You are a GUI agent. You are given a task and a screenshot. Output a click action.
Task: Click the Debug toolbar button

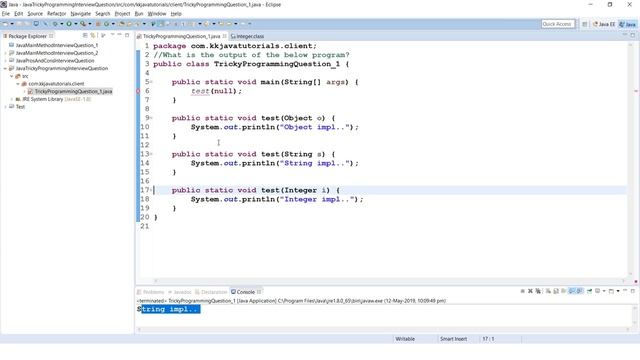(x=55, y=24)
